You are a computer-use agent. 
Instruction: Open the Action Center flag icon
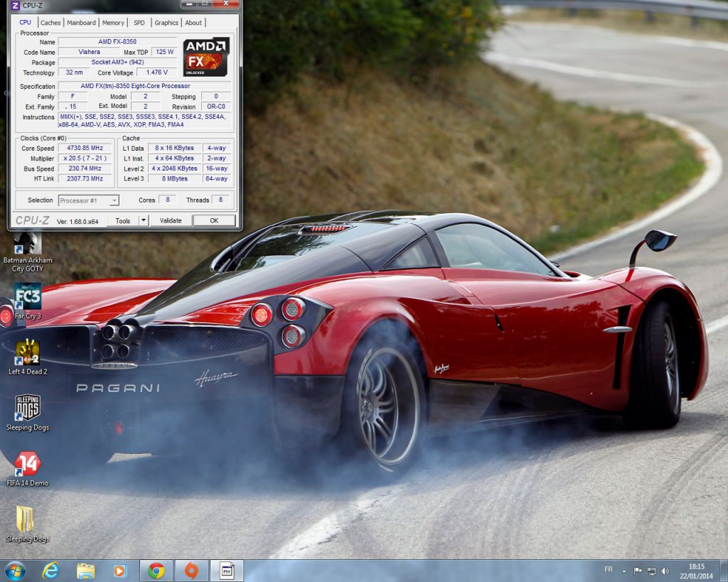coord(638,571)
